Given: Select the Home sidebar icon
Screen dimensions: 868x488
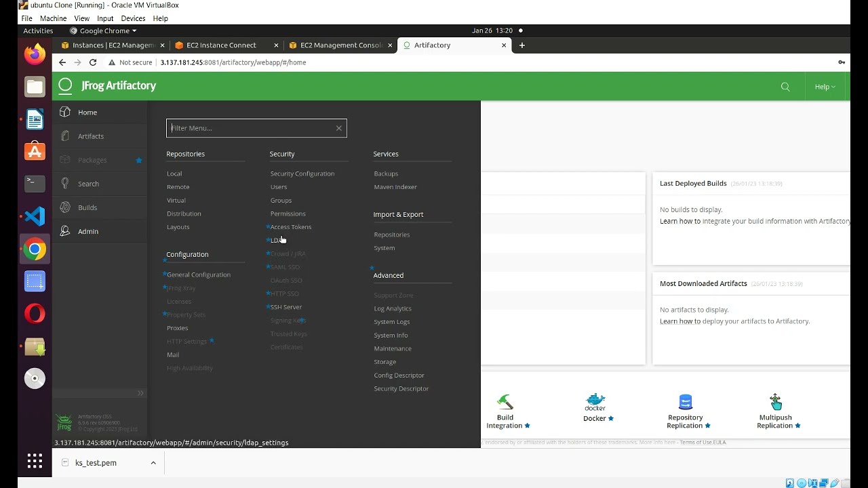Looking at the screenshot, I should pos(65,112).
